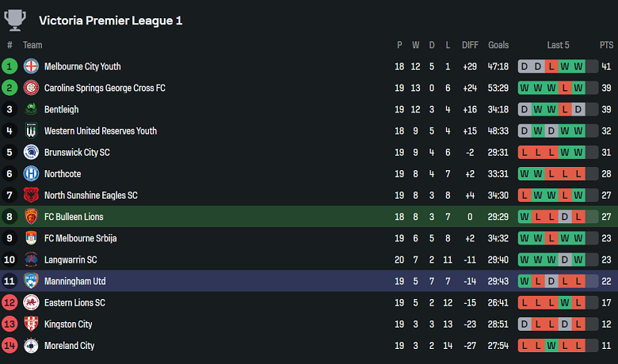The height and width of the screenshot is (364, 618).
Task: Select the Eastern Lions SC team name
Action: [74, 302]
